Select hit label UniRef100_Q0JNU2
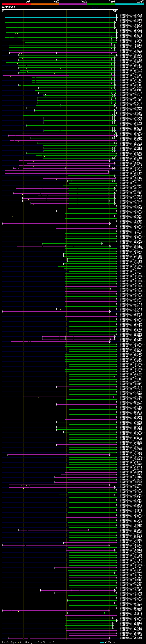This screenshot has height=644, width=146. coord(131,90)
